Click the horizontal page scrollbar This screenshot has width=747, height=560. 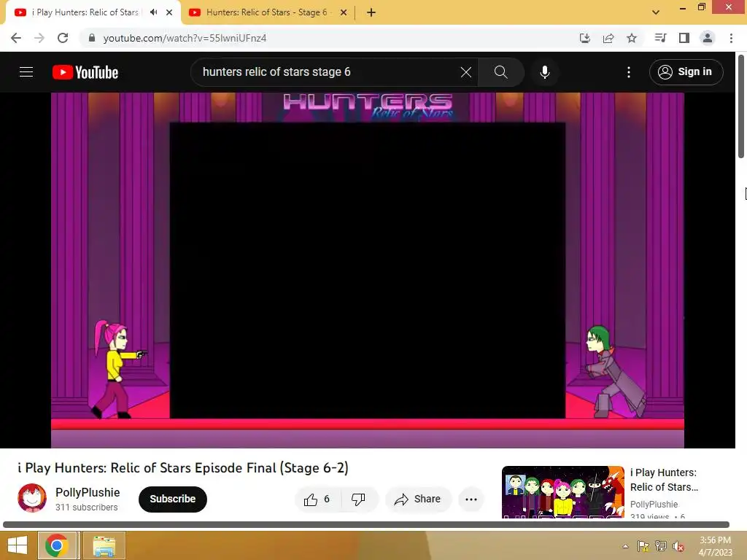click(x=366, y=524)
